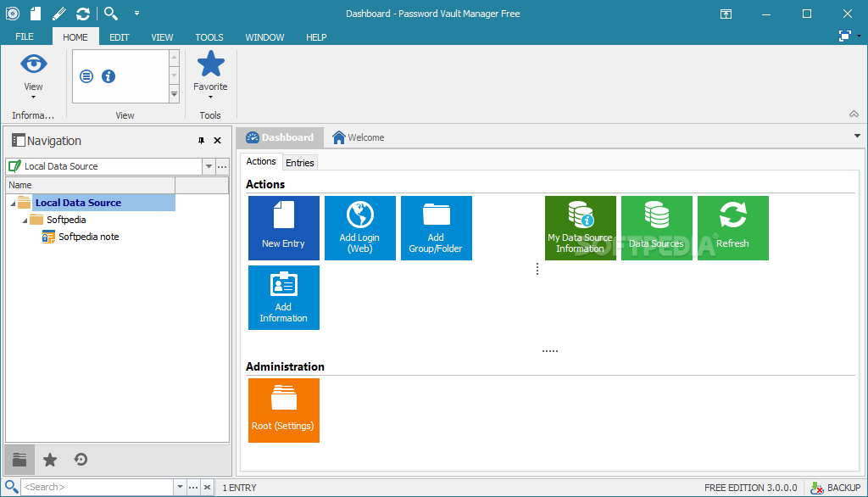
Task: Click the Add Login (Web) tile
Action: [x=360, y=228]
